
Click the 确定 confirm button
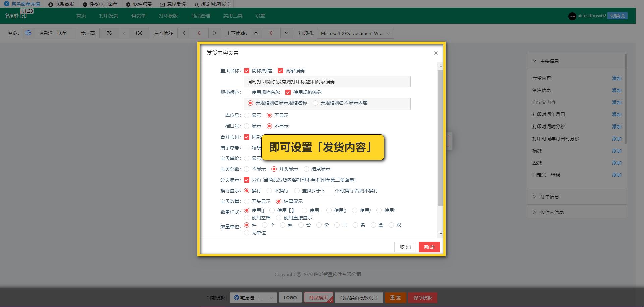point(429,247)
